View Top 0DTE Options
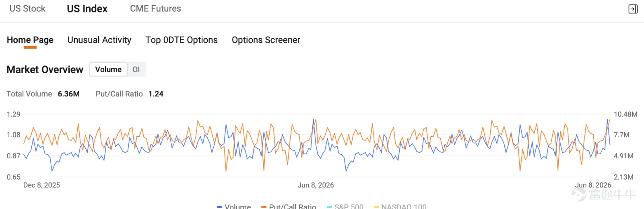Viewport: 644px width, 209px height. coord(182,40)
